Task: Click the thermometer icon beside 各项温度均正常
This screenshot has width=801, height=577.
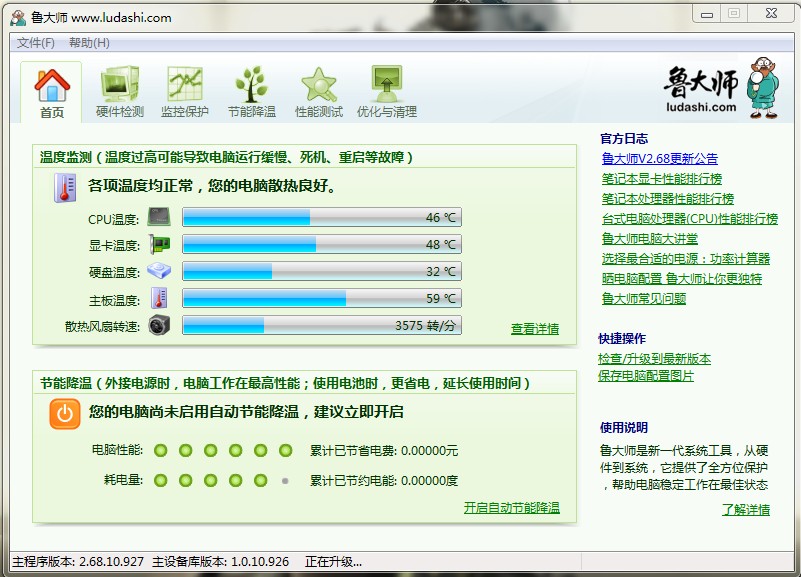Action: click(65, 187)
